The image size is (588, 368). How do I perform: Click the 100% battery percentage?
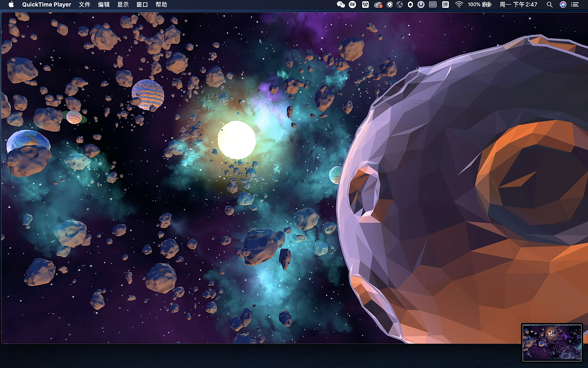click(474, 5)
